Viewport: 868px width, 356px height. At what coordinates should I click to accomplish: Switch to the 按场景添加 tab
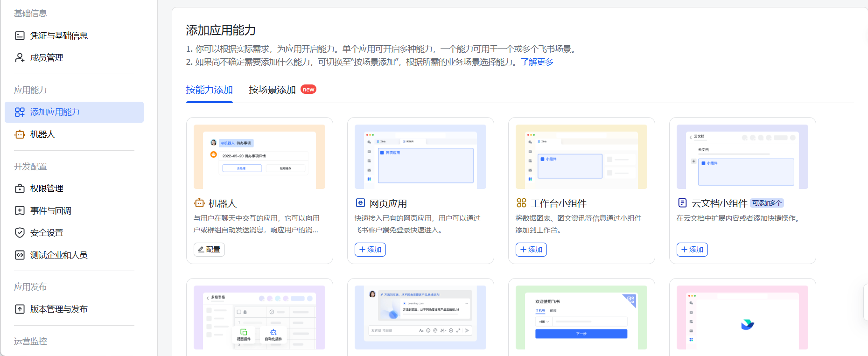click(272, 90)
